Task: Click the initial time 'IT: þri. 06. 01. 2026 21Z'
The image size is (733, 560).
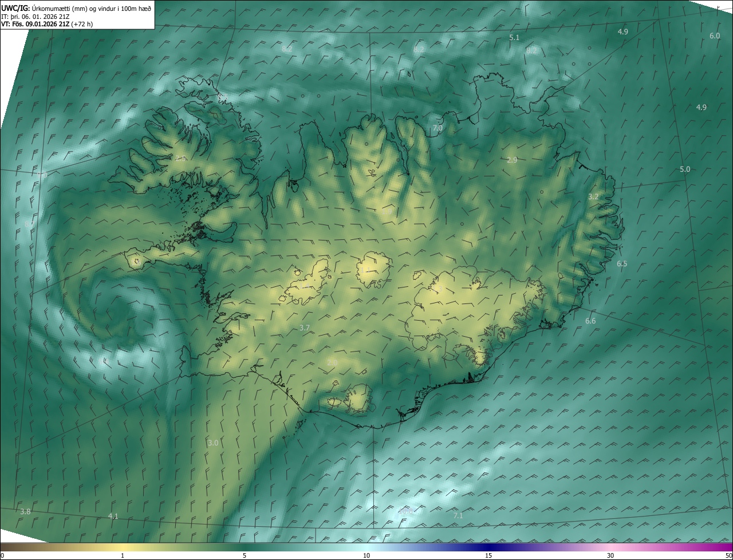Action: tap(36, 16)
